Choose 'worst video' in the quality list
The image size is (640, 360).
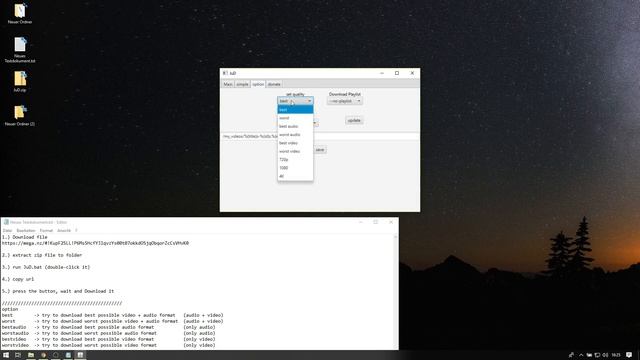[x=295, y=151]
